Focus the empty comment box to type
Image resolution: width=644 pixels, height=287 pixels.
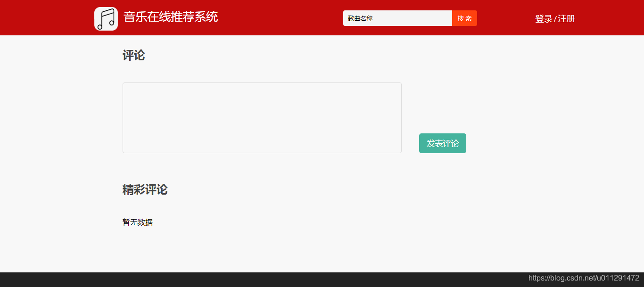click(x=262, y=117)
